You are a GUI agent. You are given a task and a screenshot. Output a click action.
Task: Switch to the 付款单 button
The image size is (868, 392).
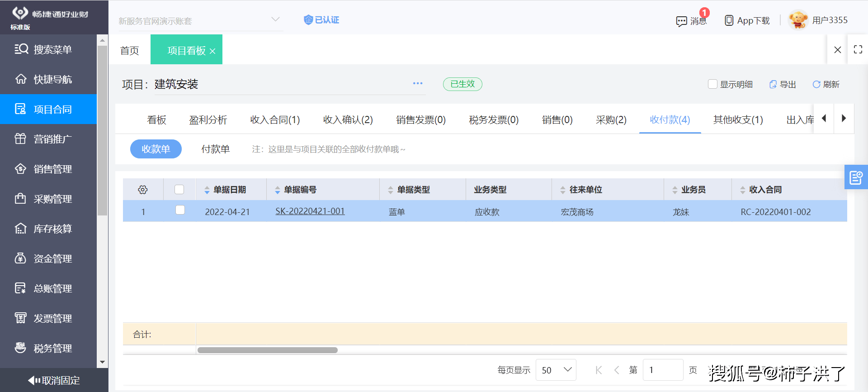pyautogui.click(x=215, y=149)
